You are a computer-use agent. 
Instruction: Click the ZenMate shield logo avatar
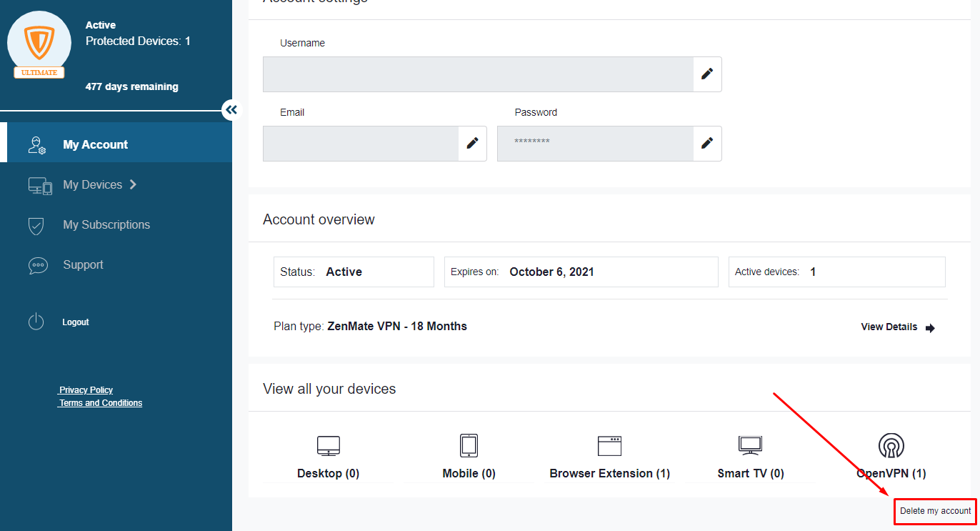[x=39, y=43]
